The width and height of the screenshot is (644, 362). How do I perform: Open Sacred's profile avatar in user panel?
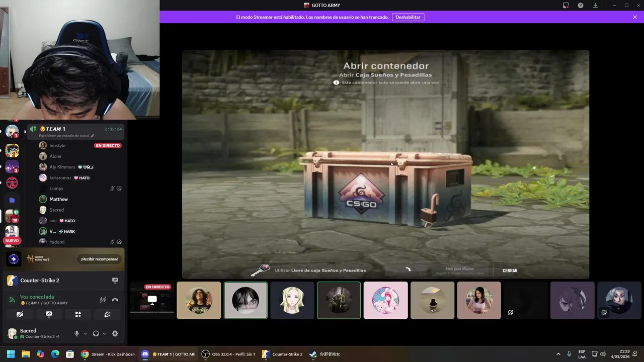point(12,333)
